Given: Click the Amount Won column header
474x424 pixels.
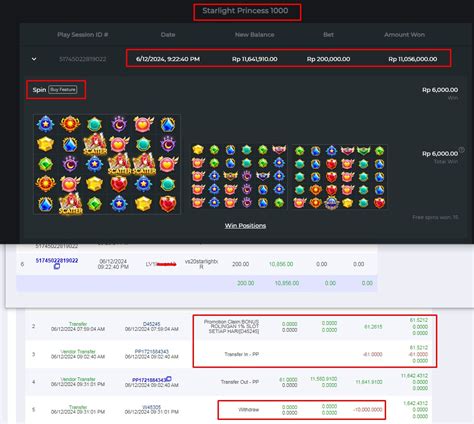Looking at the screenshot, I should (404, 35).
